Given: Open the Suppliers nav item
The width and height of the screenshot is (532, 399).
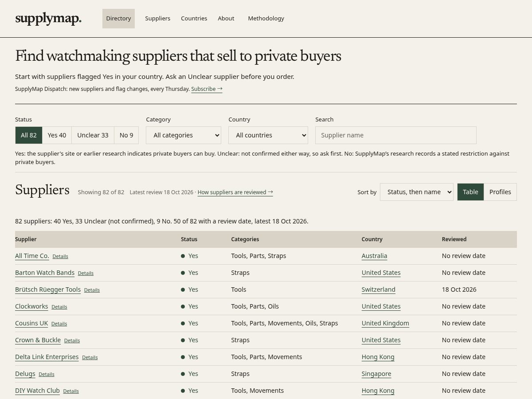Looking at the screenshot, I should (158, 19).
